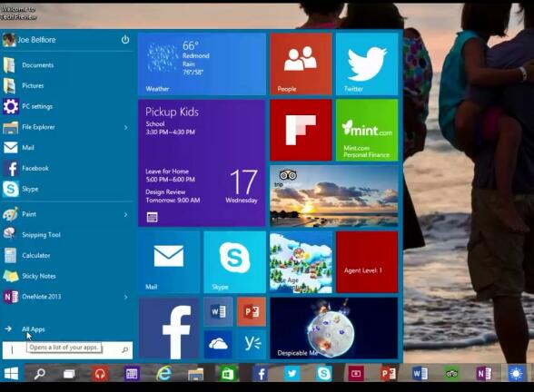The height and width of the screenshot is (392, 534).
Task: Open Skype from the taskbar
Action: coord(324,374)
